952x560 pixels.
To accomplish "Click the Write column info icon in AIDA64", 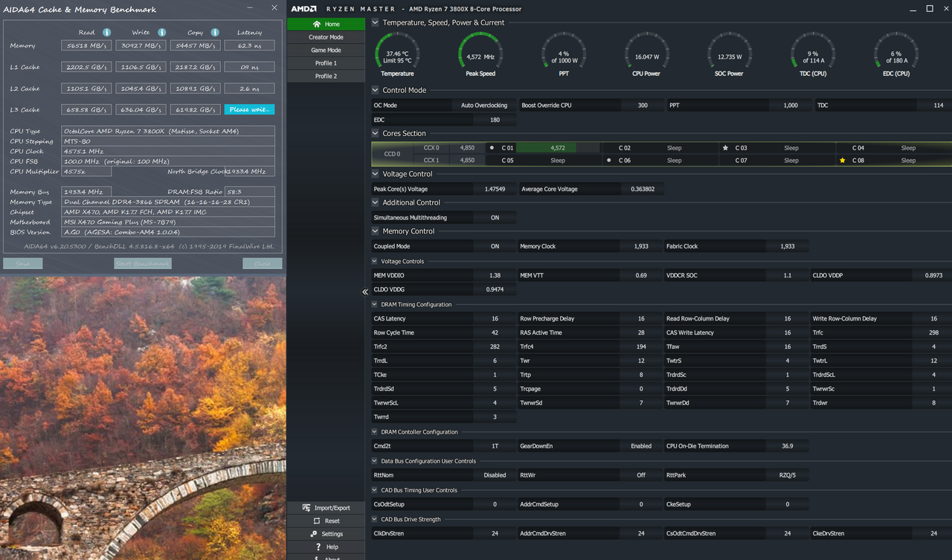I will coord(162,33).
